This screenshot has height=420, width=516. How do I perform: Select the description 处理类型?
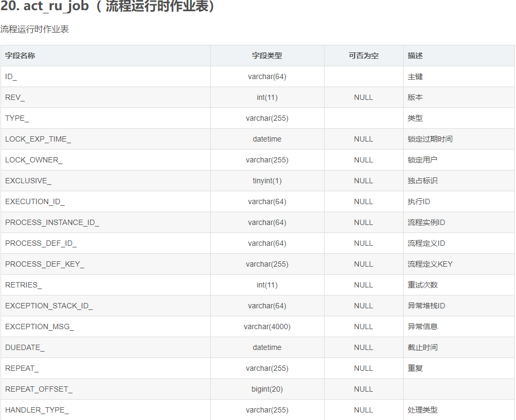point(422,410)
